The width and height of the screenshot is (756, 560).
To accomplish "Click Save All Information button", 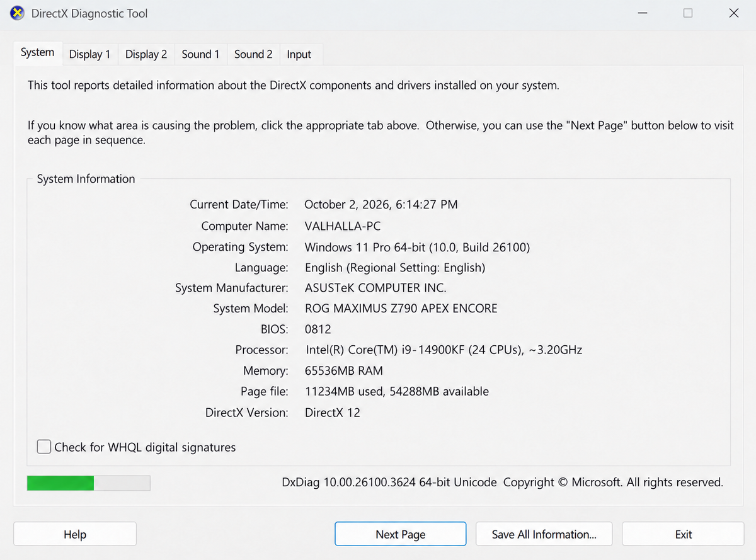I will (544, 534).
